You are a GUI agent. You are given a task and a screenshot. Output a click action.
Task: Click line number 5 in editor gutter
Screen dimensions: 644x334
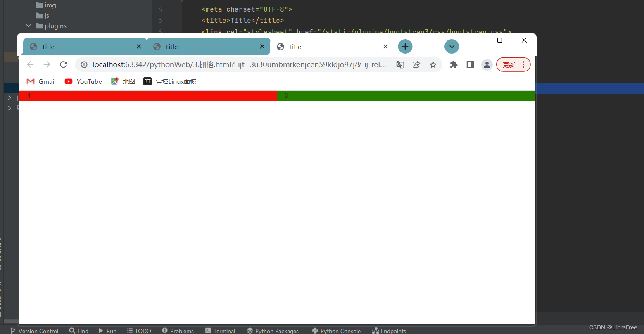[x=160, y=20]
